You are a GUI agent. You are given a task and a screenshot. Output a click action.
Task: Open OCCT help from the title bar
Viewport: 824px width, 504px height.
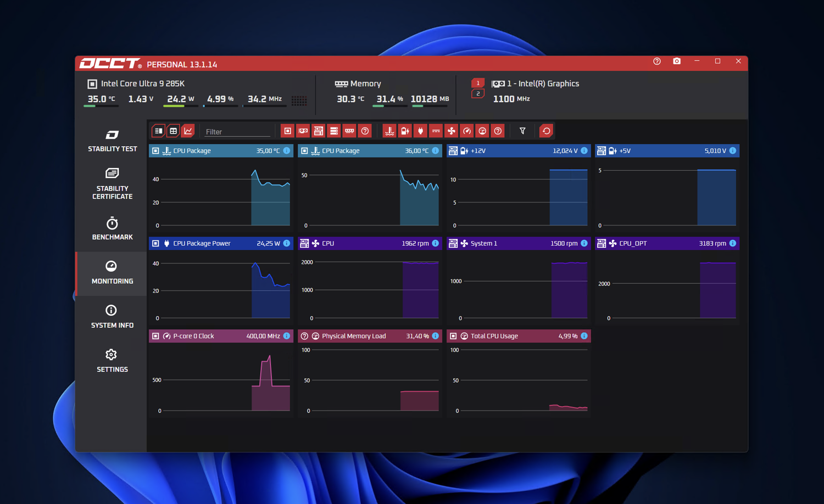pos(657,61)
